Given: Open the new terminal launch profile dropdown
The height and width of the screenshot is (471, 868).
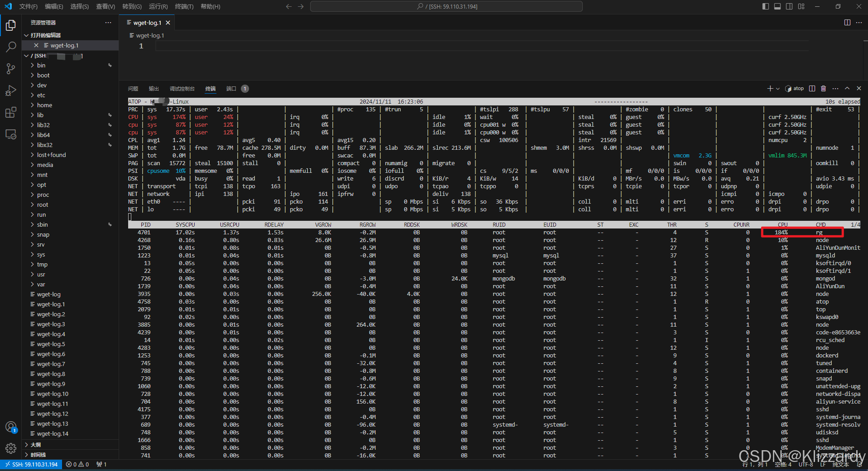Looking at the screenshot, I should coord(778,89).
